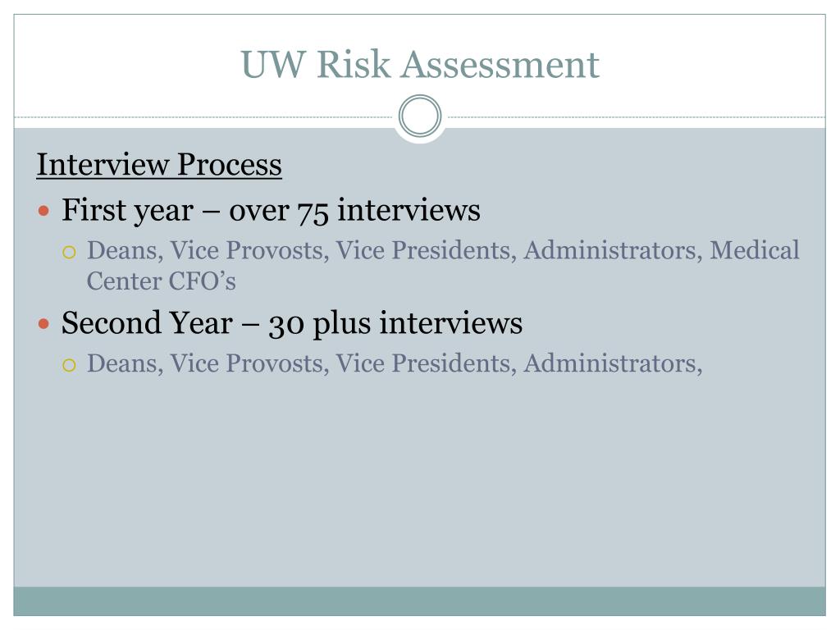840x630 pixels.
Task: Click the word Medical in first sub-bullet
Action: tap(755, 250)
